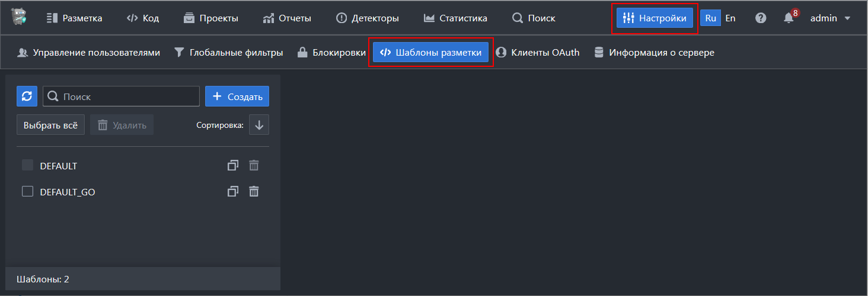
Task: Open Клиенты OAuth settings tab
Action: pyautogui.click(x=537, y=53)
